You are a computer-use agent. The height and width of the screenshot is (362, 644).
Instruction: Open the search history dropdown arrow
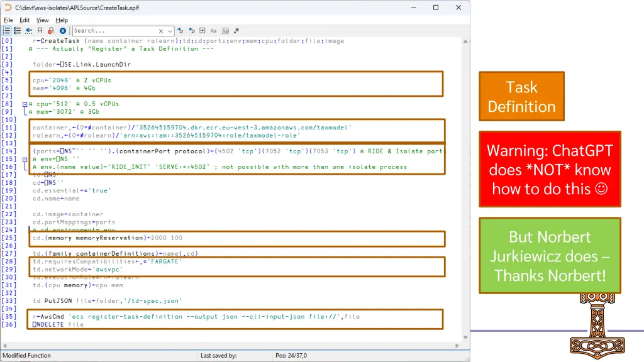point(170,31)
